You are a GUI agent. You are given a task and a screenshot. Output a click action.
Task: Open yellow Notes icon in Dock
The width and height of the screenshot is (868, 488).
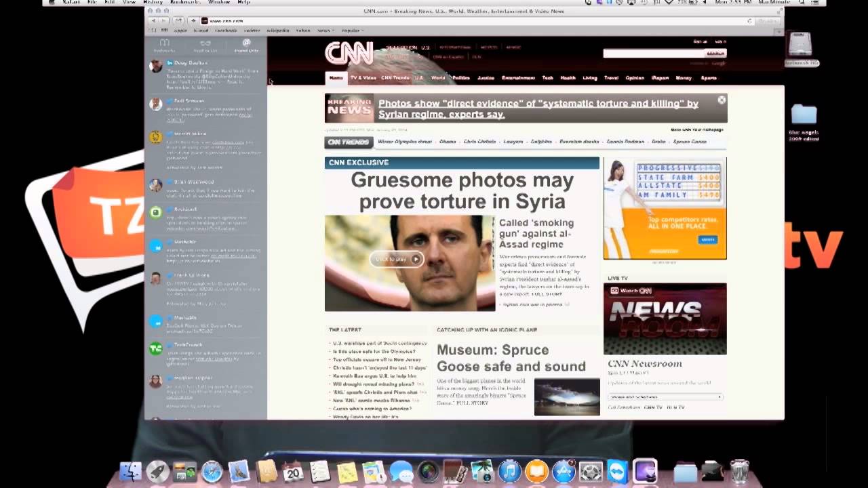pyautogui.click(x=347, y=471)
